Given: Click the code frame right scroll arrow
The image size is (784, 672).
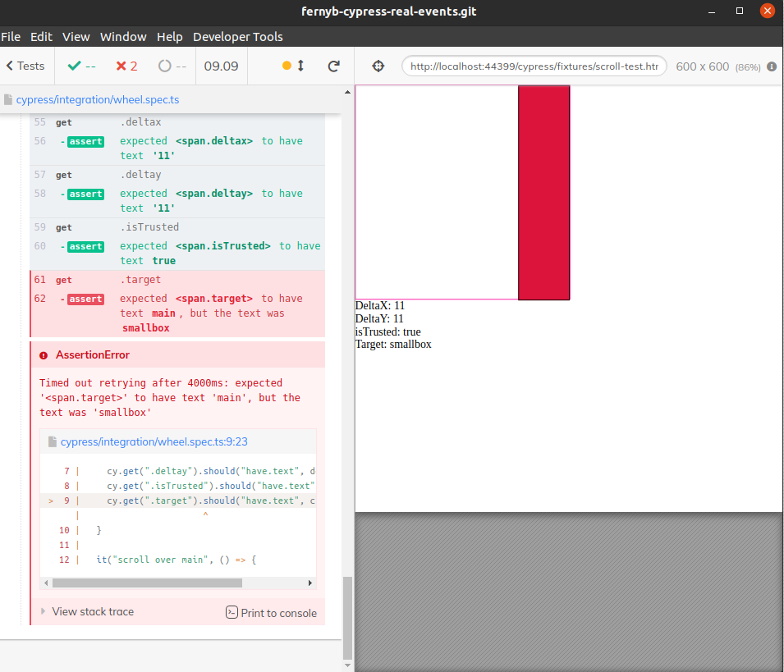Looking at the screenshot, I should coord(310,583).
